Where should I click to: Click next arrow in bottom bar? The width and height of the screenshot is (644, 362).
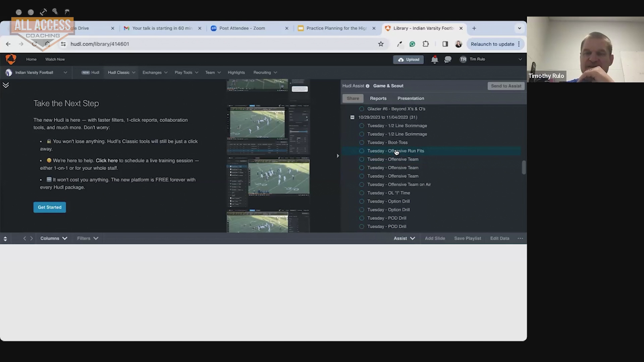click(x=32, y=238)
